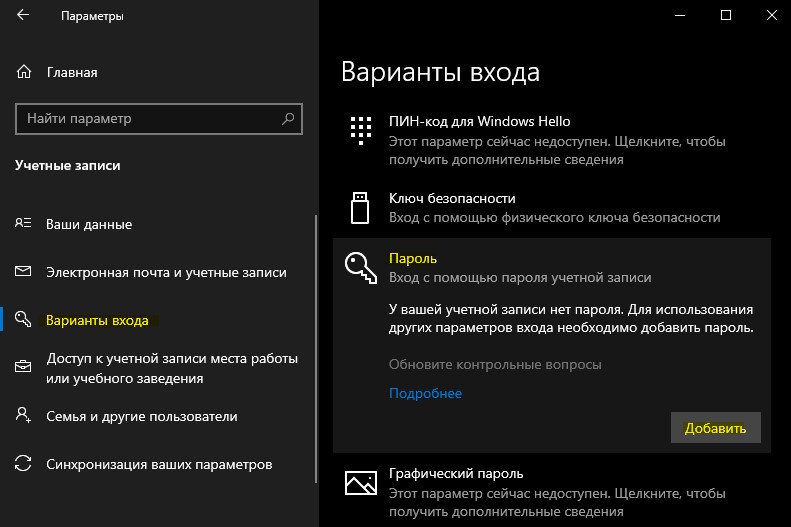Screen dimensions: 791x527
Task: Click the key icon beside Варианты входа
Action: (x=23, y=319)
